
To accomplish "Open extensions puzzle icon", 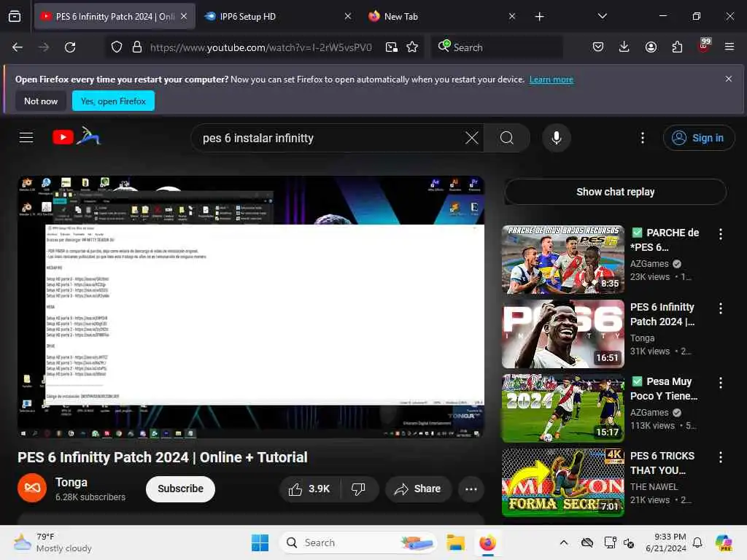I will coord(677,47).
